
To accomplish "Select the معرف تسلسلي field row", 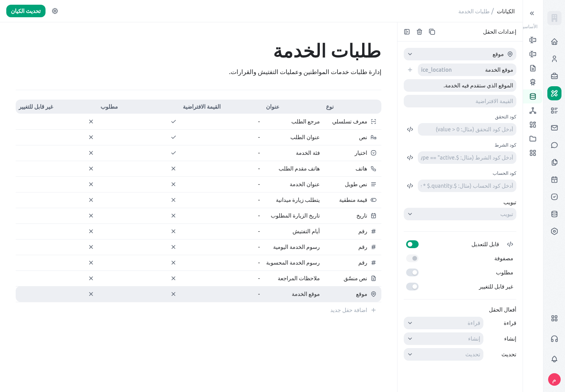I will tap(199, 122).
